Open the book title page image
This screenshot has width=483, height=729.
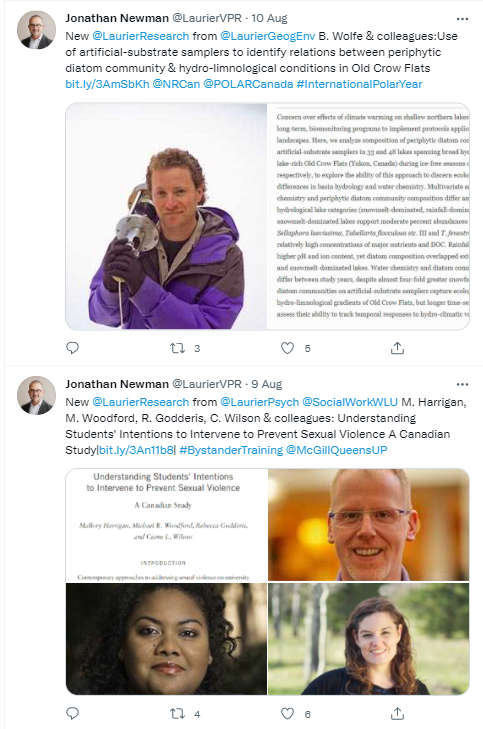[x=166, y=525]
